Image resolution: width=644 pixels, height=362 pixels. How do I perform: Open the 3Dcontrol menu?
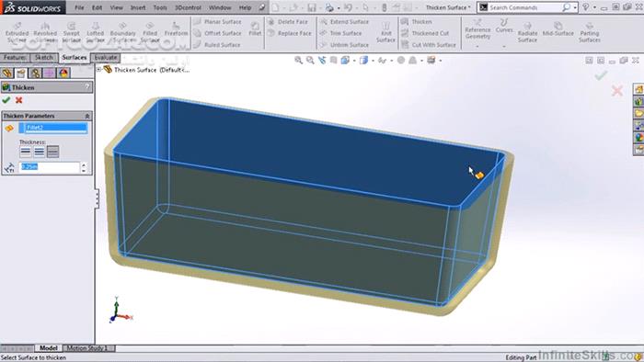click(x=188, y=7)
